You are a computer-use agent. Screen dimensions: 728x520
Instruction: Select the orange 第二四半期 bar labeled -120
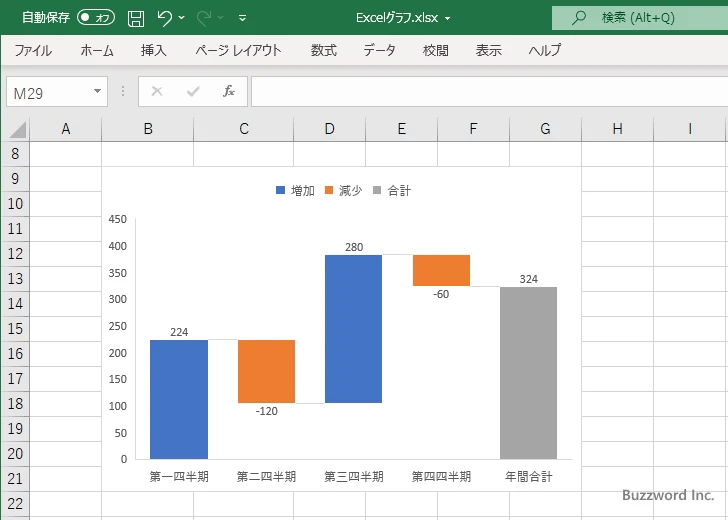tap(266, 371)
